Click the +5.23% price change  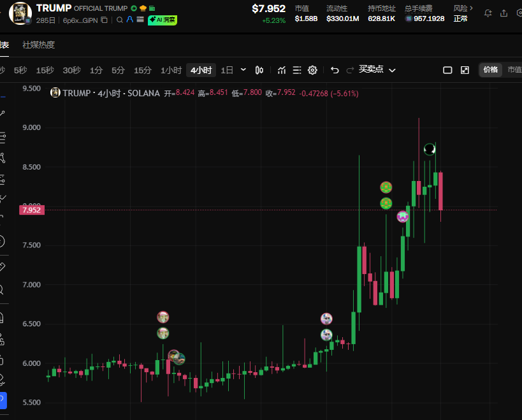click(x=273, y=20)
